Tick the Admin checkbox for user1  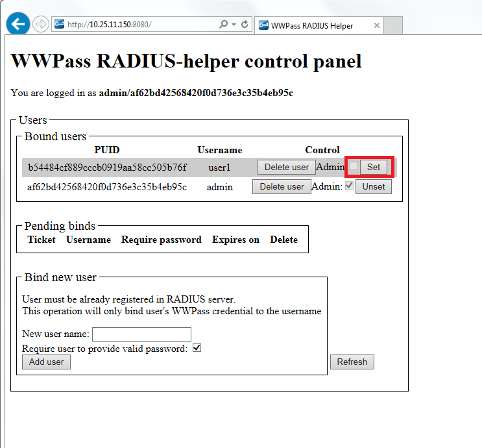click(x=354, y=167)
